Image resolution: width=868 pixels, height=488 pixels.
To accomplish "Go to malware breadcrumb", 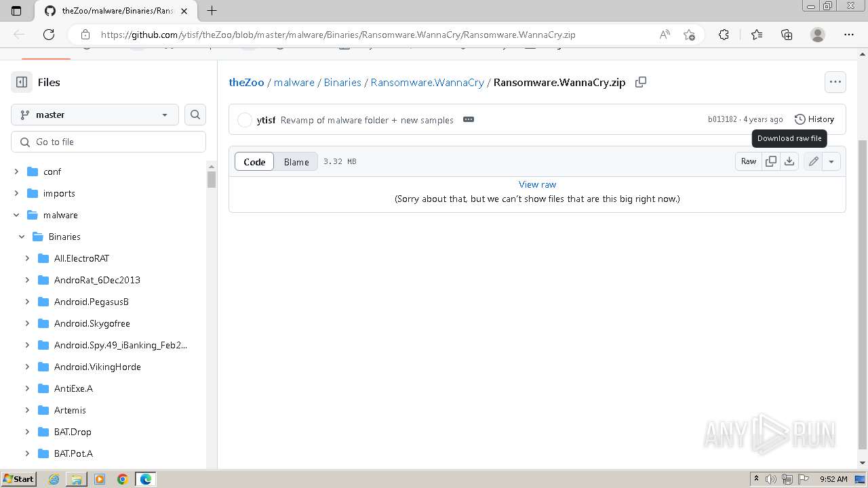I will 294,82.
